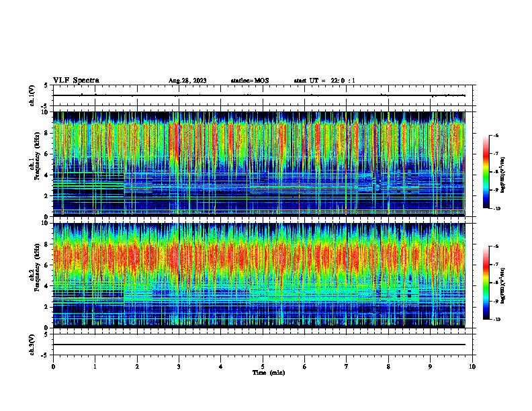Click the "station=MOS" header label
The height and width of the screenshot is (411, 532).
click(x=250, y=81)
